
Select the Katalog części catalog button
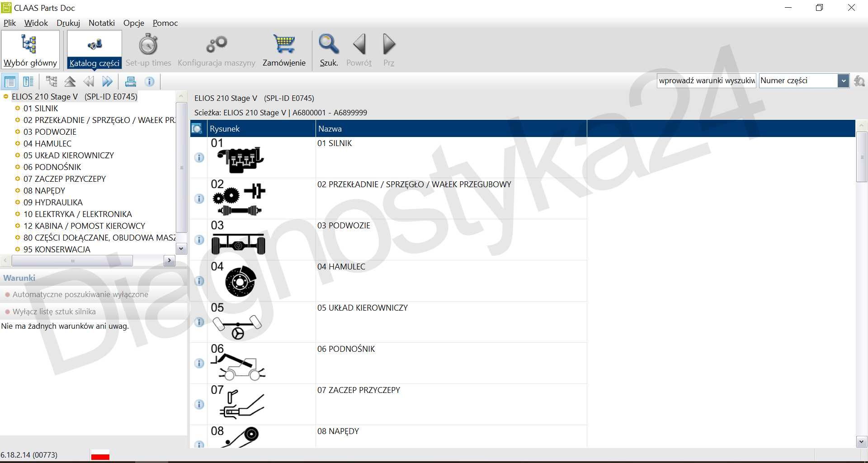[94, 50]
